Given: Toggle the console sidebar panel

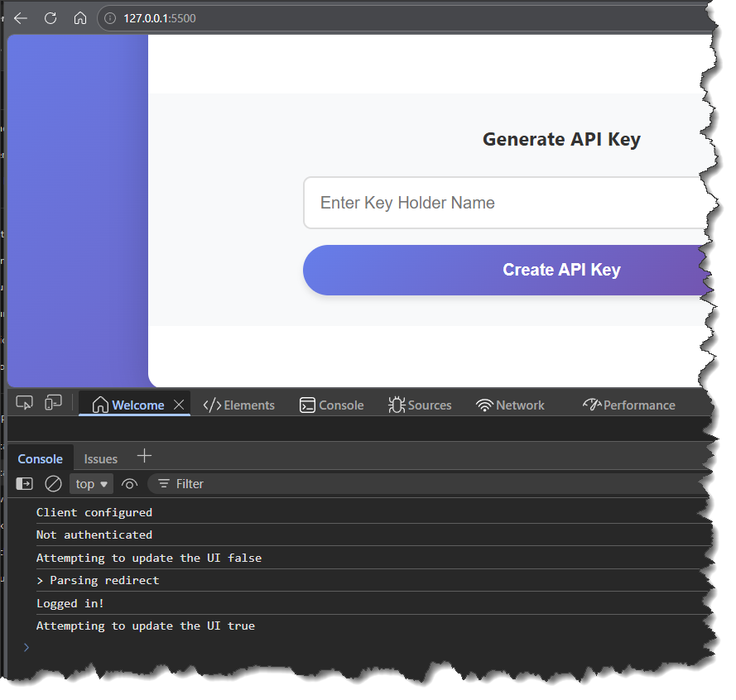Looking at the screenshot, I should tap(25, 484).
